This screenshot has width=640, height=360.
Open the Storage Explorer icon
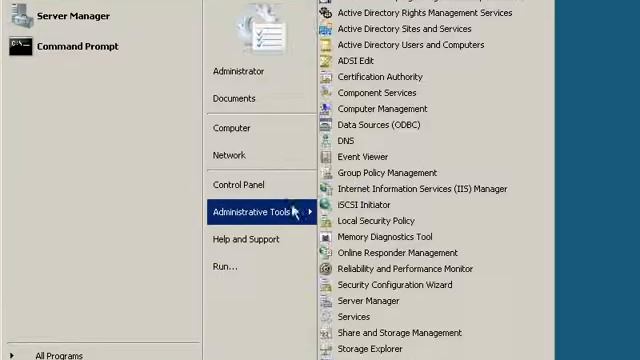(x=326, y=349)
